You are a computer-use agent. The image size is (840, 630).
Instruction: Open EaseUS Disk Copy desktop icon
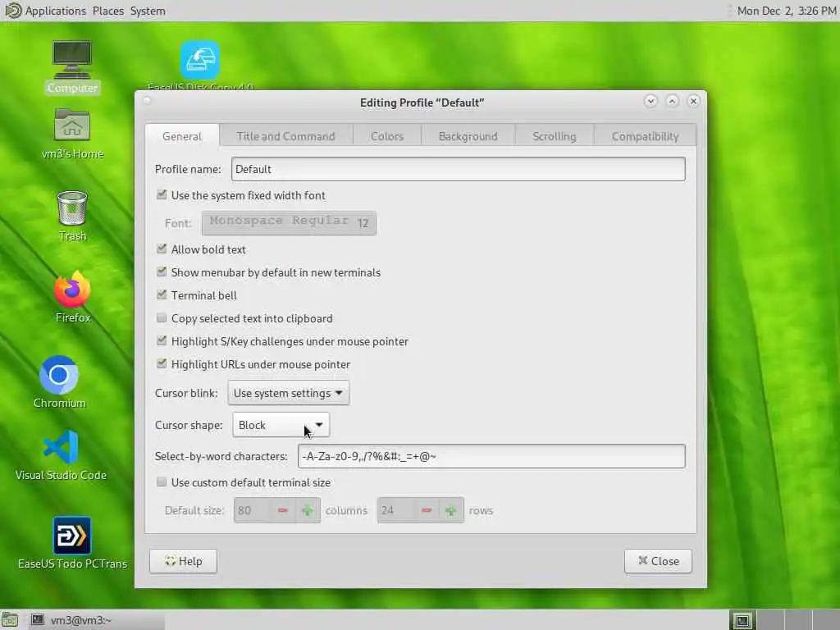[200, 66]
